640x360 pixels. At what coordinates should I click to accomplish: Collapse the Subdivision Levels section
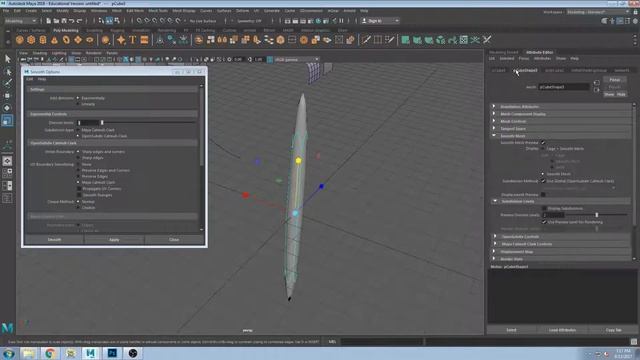click(x=562, y=201)
